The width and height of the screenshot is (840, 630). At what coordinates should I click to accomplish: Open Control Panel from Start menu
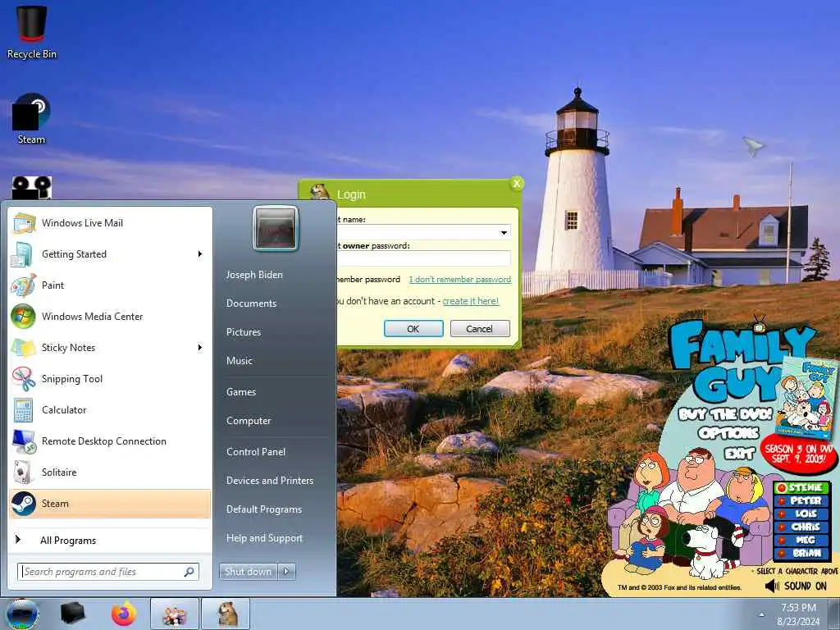point(256,452)
